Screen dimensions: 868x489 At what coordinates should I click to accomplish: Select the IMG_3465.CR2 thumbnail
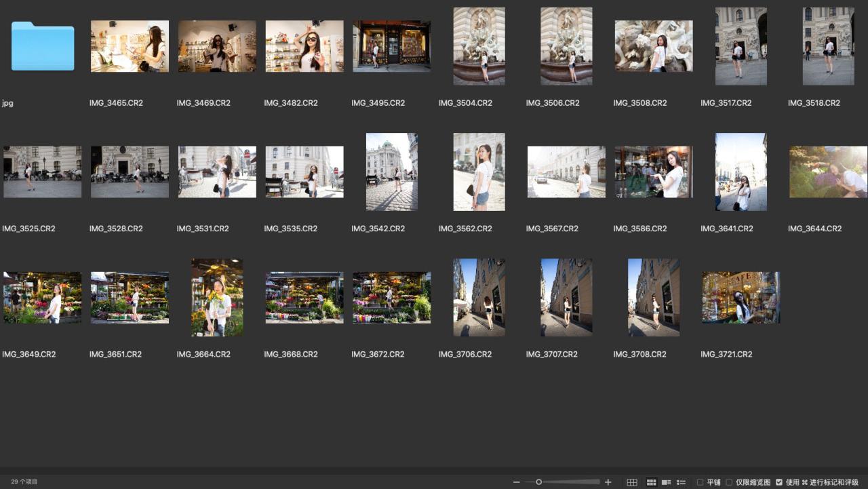130,46
